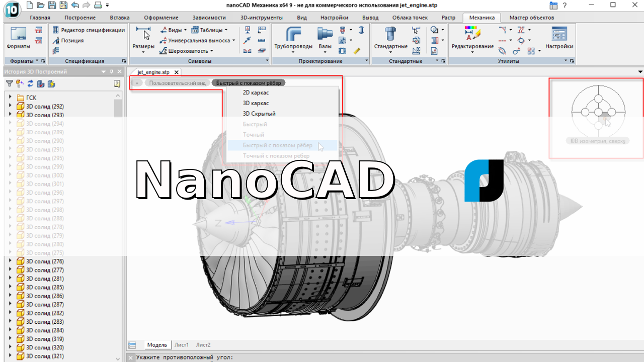Close the jet_engine.stp document tab

(177, 72)
